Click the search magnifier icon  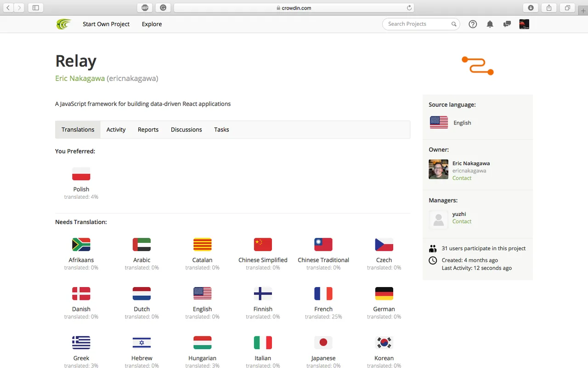tap(454, 24)
